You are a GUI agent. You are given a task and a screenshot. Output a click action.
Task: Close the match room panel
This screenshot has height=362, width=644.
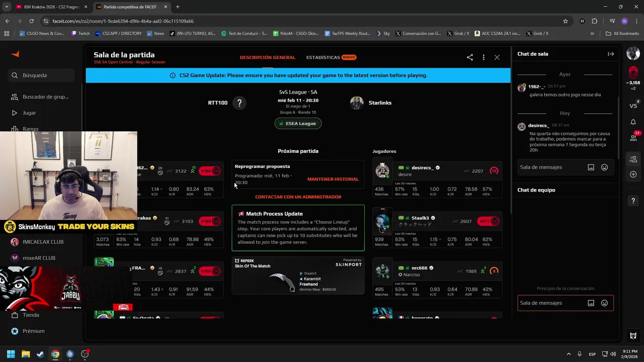coord(497,57)
